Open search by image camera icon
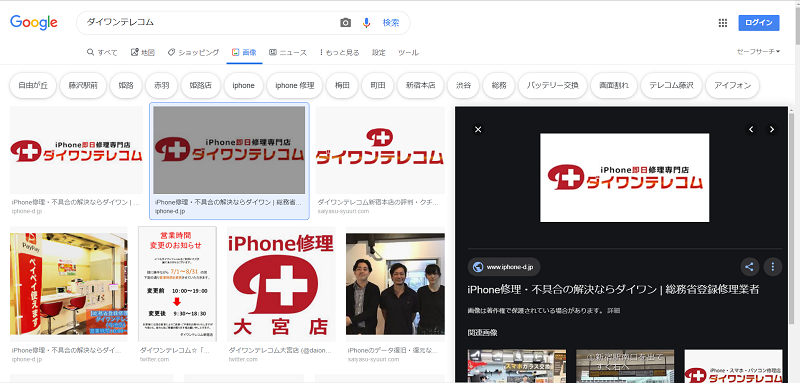800x383 pixels. 345,23
